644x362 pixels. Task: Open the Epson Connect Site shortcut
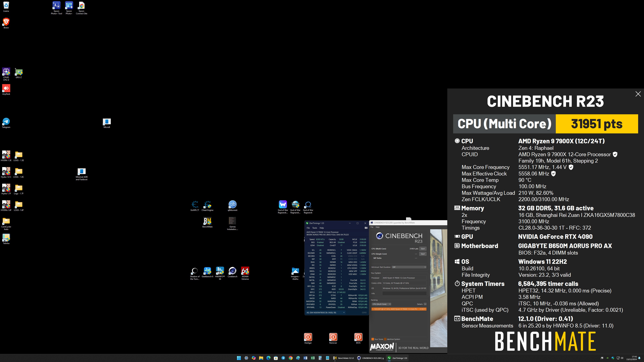point(82,8)
